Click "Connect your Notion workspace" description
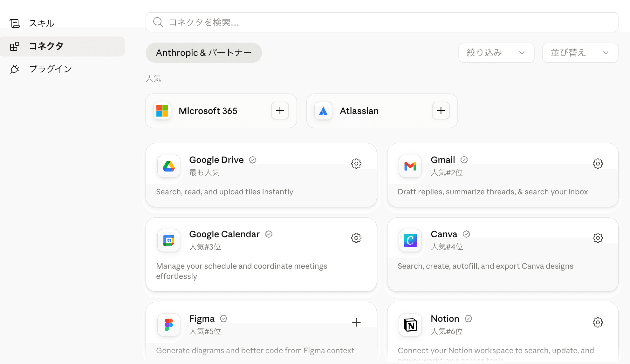Viewport: 630px width, 364px height. click(496, 355)
